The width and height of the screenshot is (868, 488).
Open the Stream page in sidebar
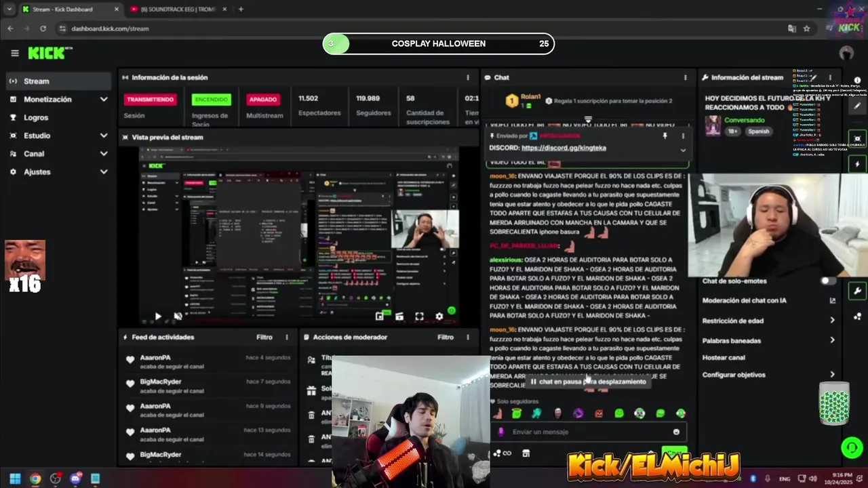coord(57,81)
